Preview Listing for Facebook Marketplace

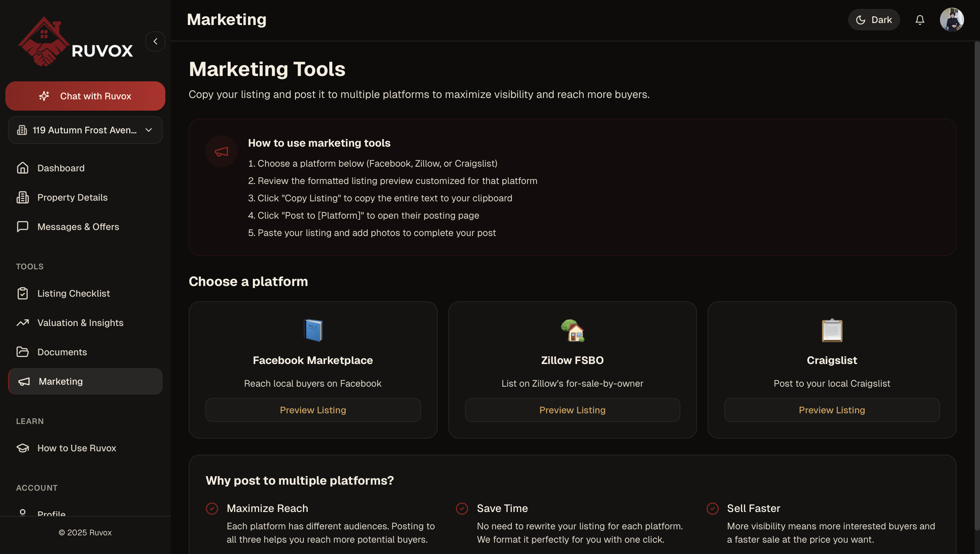313,410
